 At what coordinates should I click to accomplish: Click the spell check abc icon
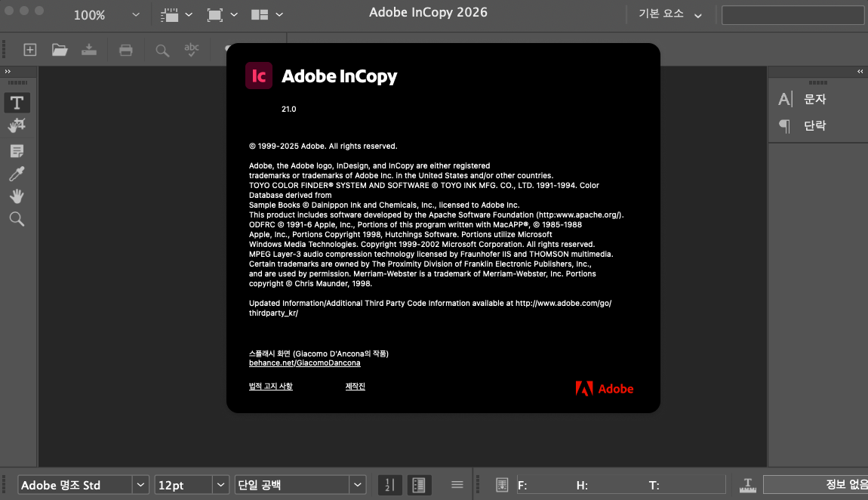click(192, 50)
